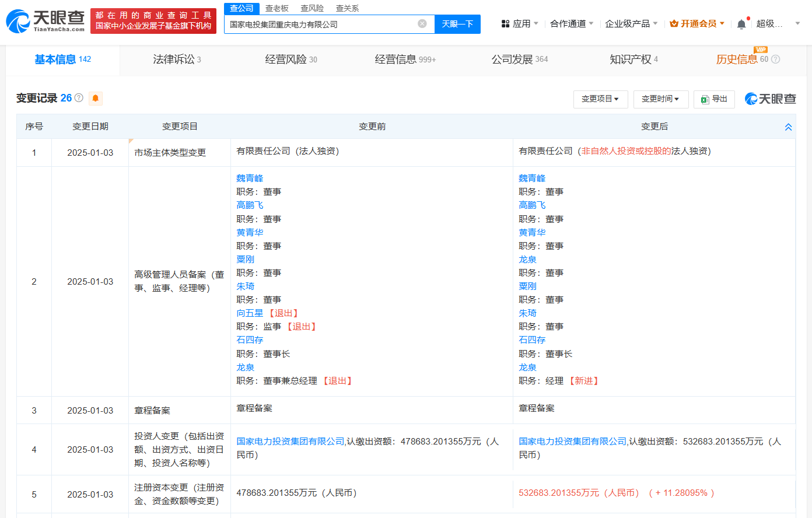Open the notification bell in the top bar
Image resolution: width=812 pixels, height=518 pixels.
point(741,24)
